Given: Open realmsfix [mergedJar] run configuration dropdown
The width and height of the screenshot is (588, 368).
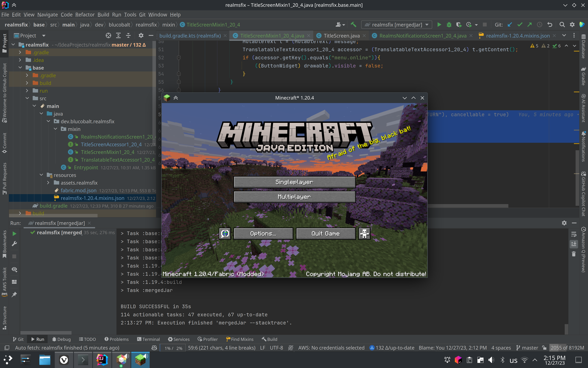Looking at the screenshot, I should coord(397,25).
